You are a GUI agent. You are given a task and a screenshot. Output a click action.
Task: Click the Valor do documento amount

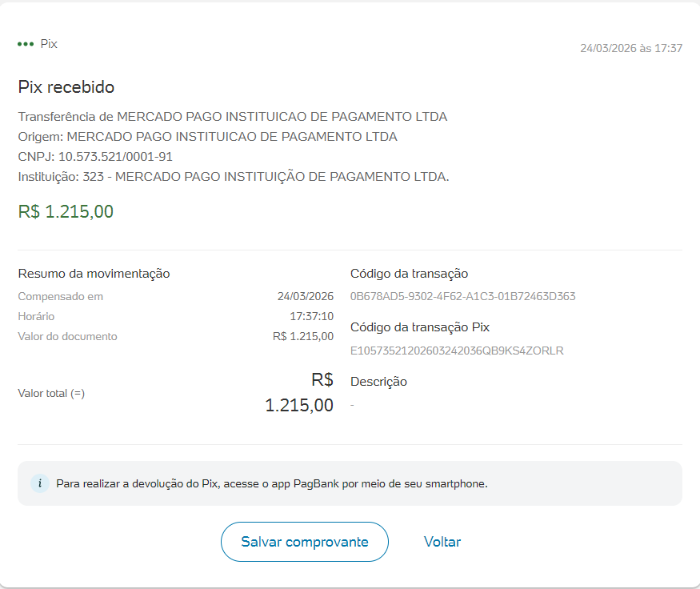[x=302, y=336]
